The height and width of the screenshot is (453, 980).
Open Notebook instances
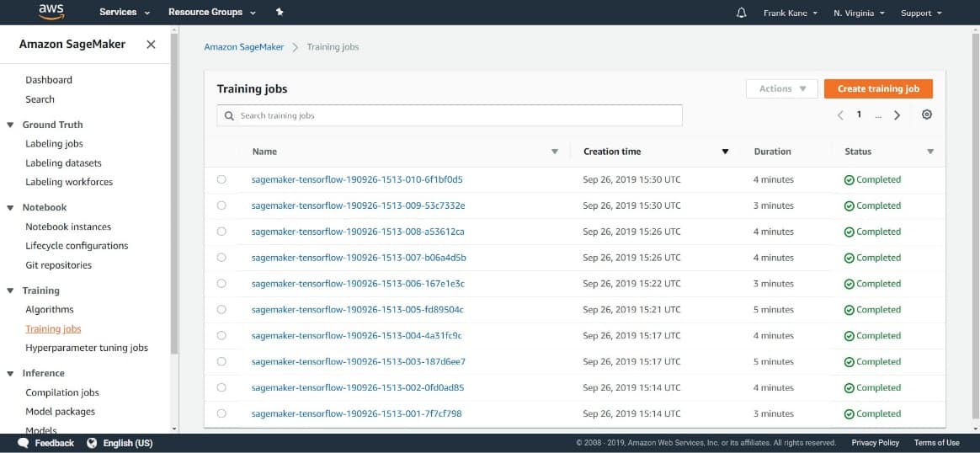pyautogui.click(x=68, y=226)
